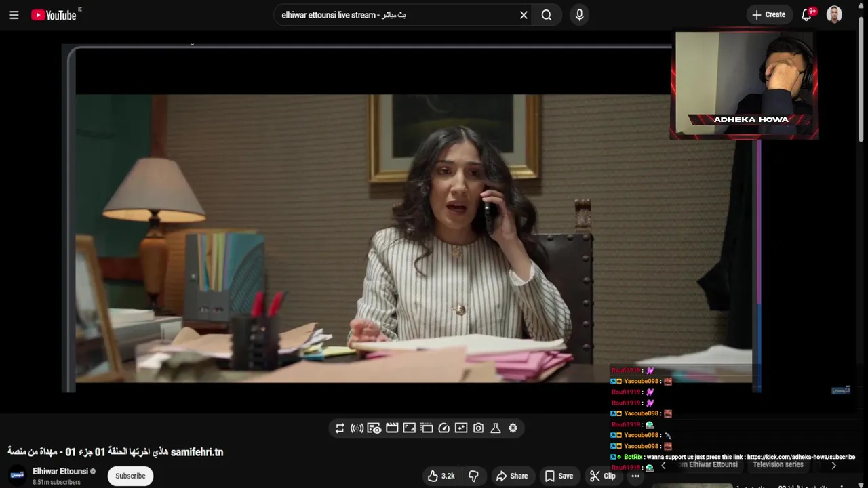868x488 pixels.
Task: Toggle the audio boost icon
Action: coord(357,428)
